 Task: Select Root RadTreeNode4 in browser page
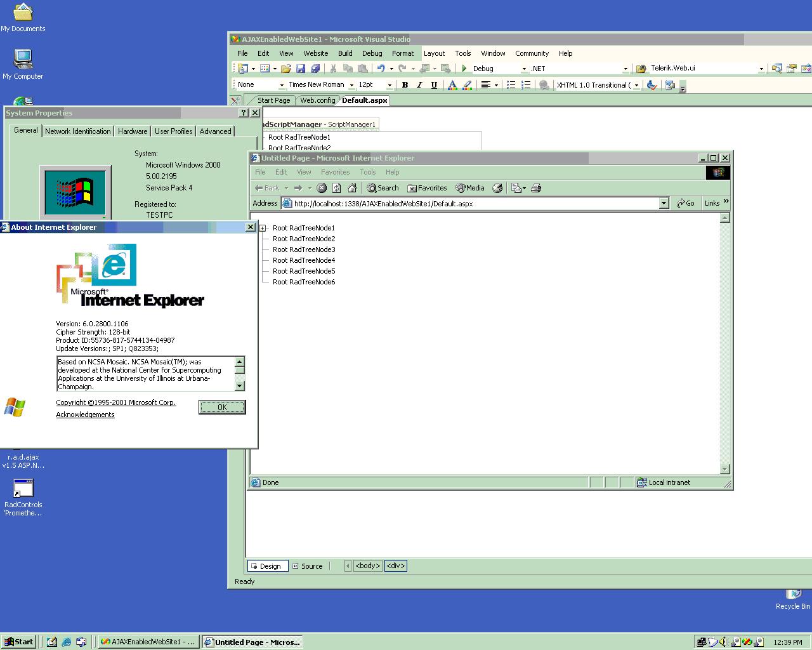click(304, 260)
